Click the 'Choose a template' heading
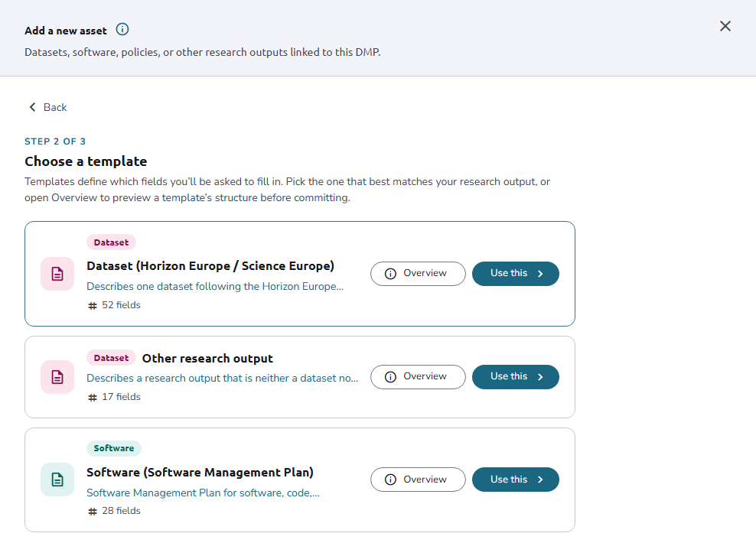 pos(86,161)
